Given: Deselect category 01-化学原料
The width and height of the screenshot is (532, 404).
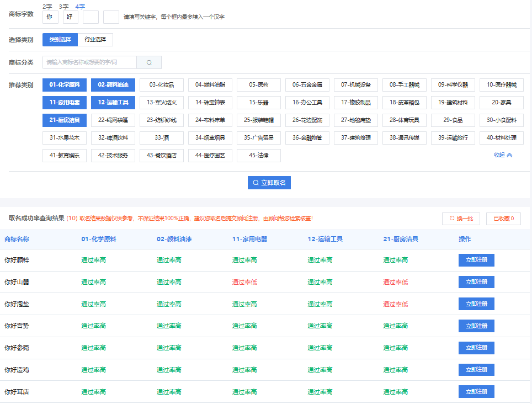Looking at the screenshot, I should [65, 85].
